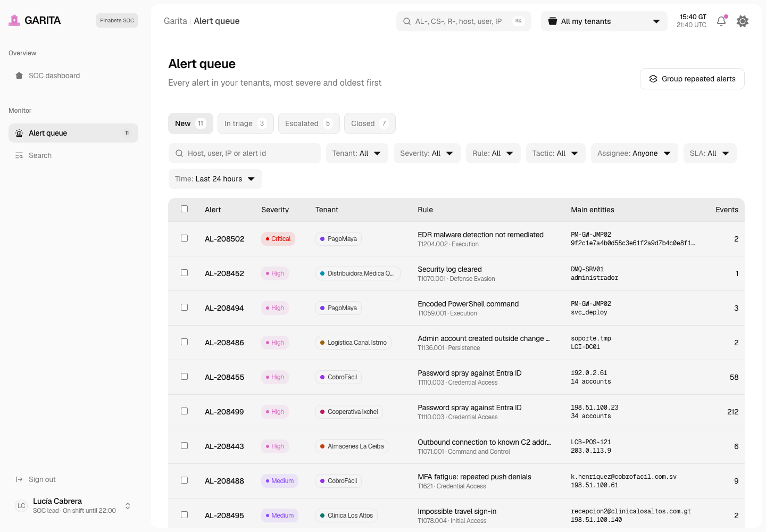
Task: Switch to the Escalated tab
Action: click(309, 123)
